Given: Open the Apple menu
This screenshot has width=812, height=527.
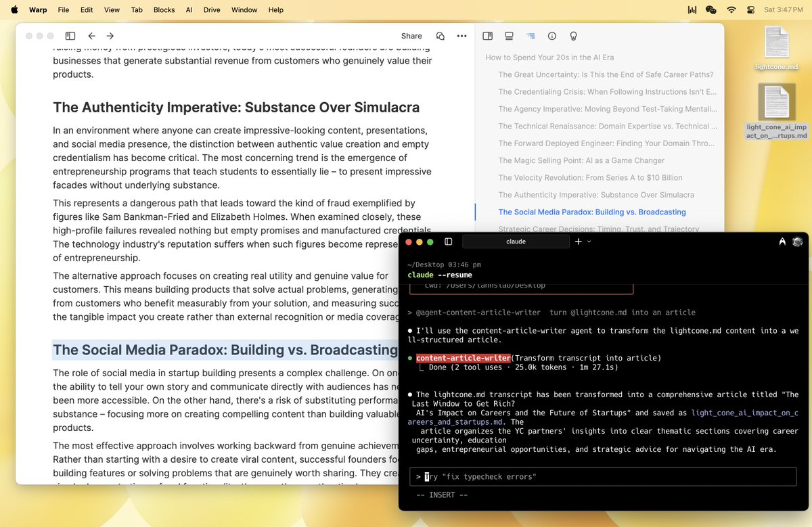Looking at the screenshot, I should (x=14, y=9).
